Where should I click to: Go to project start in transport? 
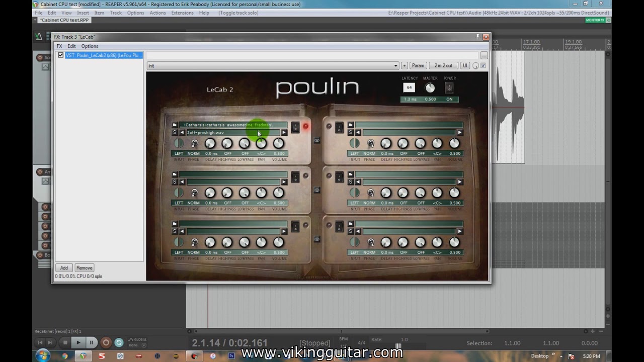(40, 342)
